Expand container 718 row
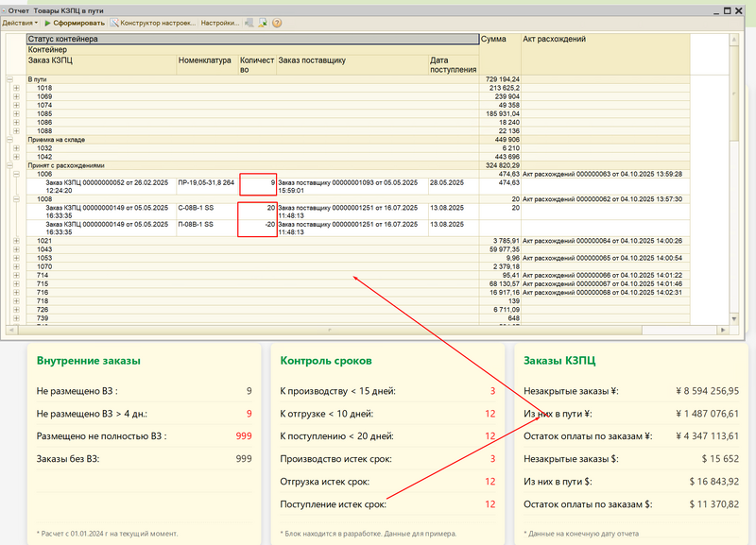This screenshot has width=756, height=545. point(16,301)
